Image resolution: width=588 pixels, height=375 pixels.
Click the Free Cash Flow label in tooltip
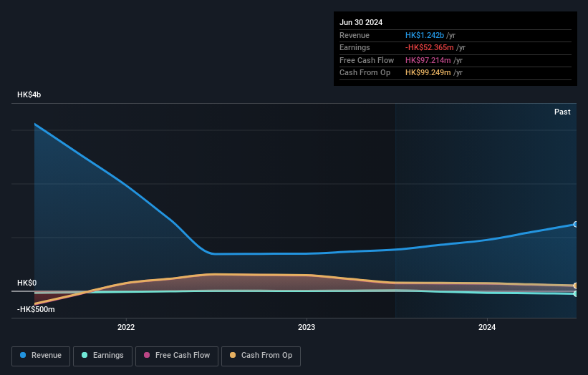tap(367, 60)
